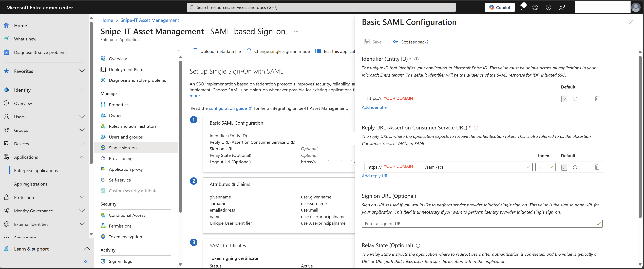This screenshot has height=269, width=644.
Task: Open the feedback icon in top bar
Action: click(562, 8)
